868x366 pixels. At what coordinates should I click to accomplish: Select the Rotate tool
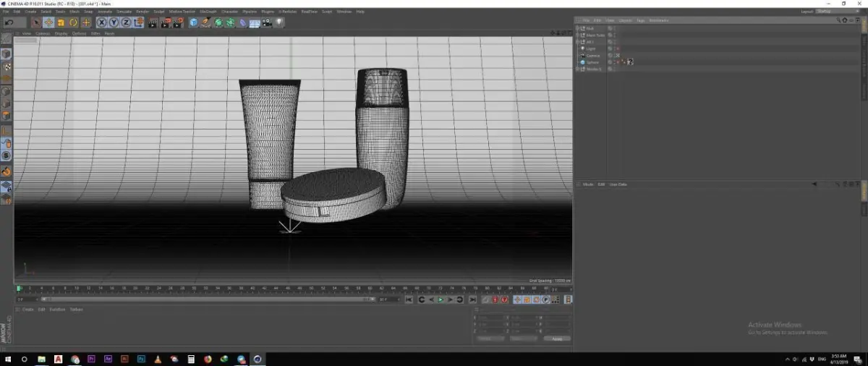[73, 23]
